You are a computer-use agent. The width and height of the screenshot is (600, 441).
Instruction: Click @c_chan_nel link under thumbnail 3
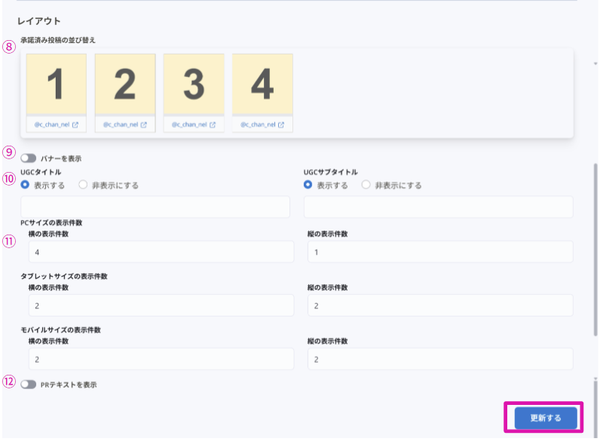(x=189, y=125)
